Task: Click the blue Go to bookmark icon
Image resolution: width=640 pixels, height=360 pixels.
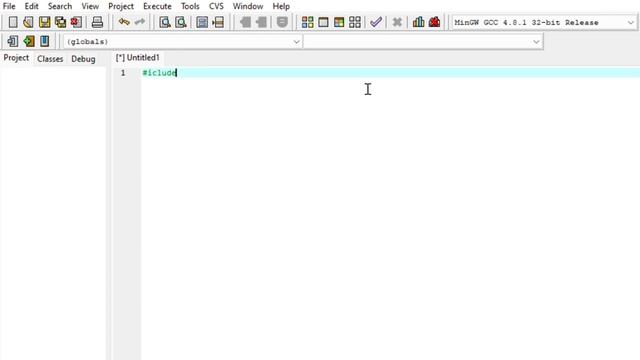Action: [x=44, y=41]
